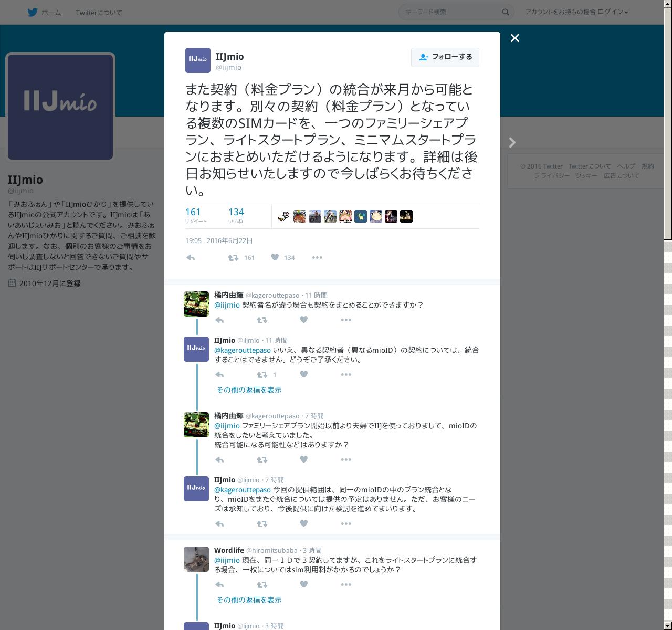The width and height of the screenshot is (672, 630).
Task: Reply to IIJmio's いいえ、異なる契約者 tweet
Action: coord(220,375)
